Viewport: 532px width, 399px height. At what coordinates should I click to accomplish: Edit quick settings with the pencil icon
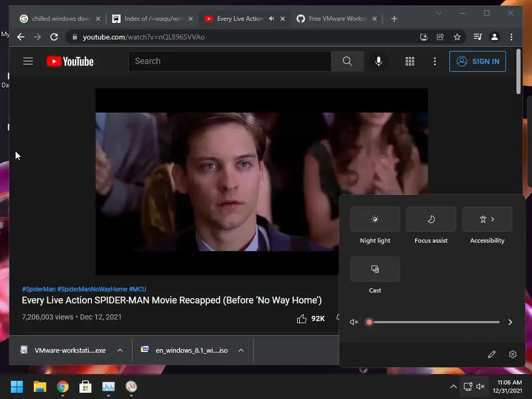(491, 354)
